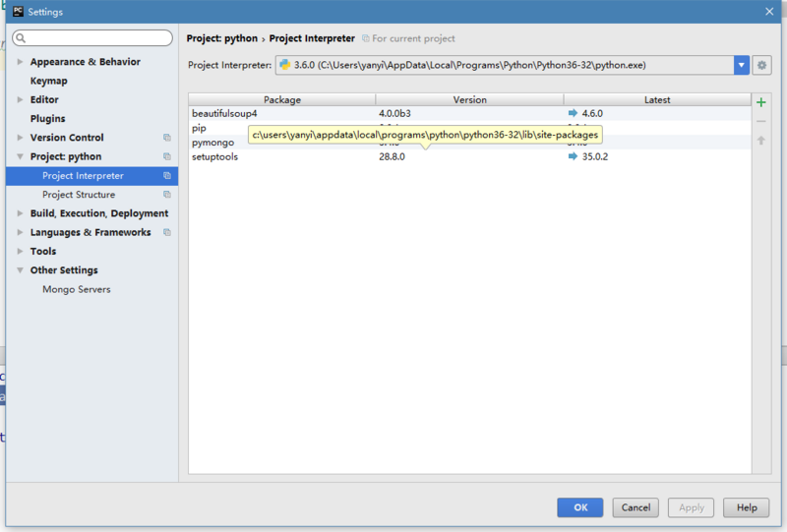Sort by Version column header
The height and width of the screenshot is (532, 787).
click(x=470, y=99)
